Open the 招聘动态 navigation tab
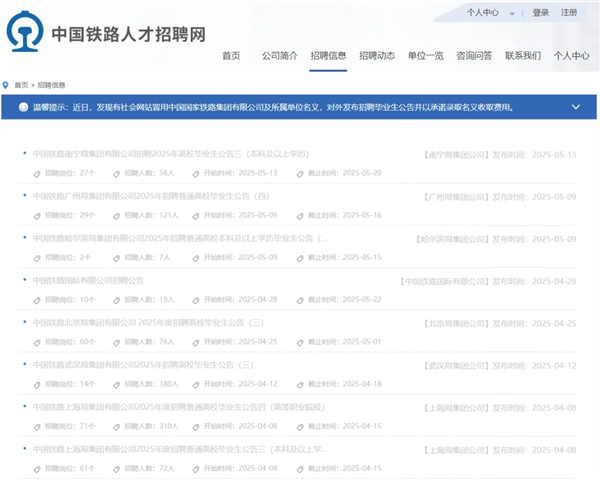 coord(377,56)
